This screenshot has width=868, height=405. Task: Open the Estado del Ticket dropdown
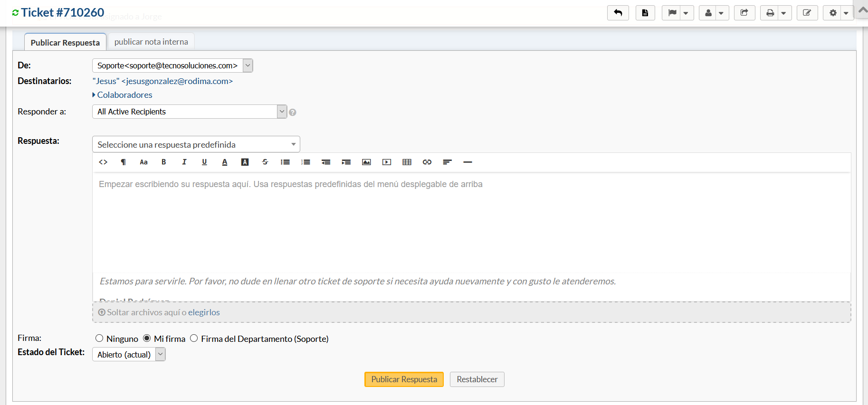coord(129,354)
